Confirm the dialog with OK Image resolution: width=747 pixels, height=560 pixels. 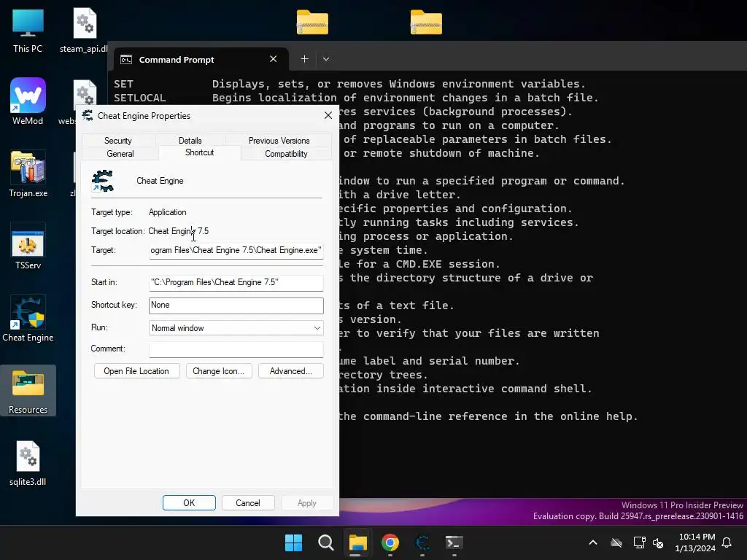(x=189, y=503)
